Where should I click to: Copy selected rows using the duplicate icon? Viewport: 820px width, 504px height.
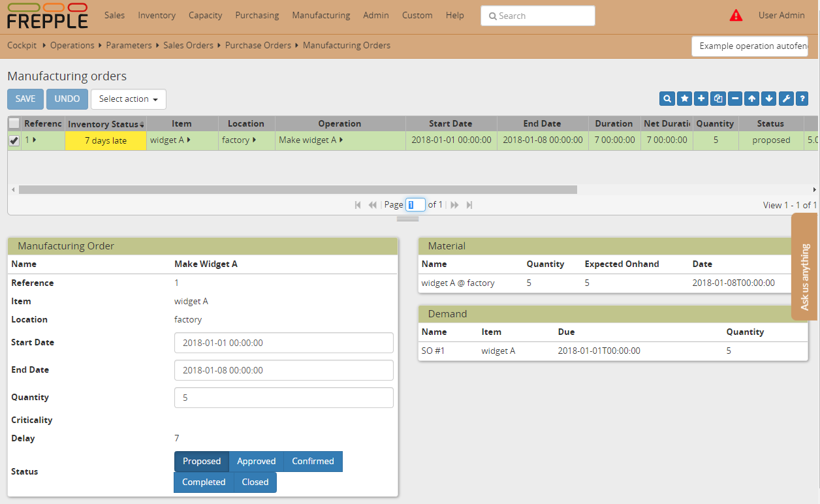tap(717, 99)
